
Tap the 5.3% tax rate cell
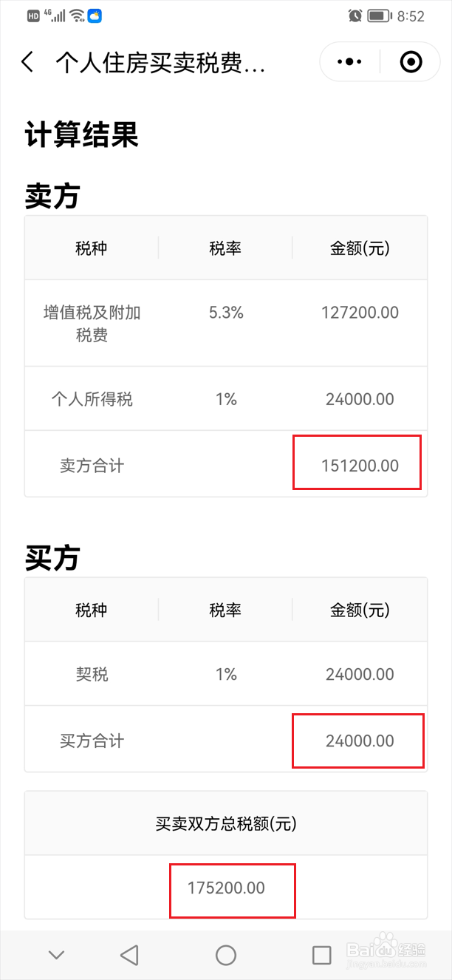[x=226, y=313]
